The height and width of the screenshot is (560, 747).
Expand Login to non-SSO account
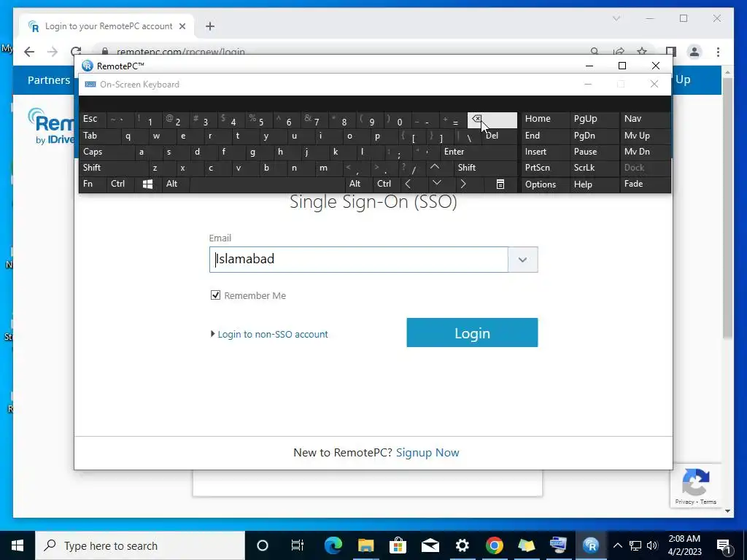[269, 334]
